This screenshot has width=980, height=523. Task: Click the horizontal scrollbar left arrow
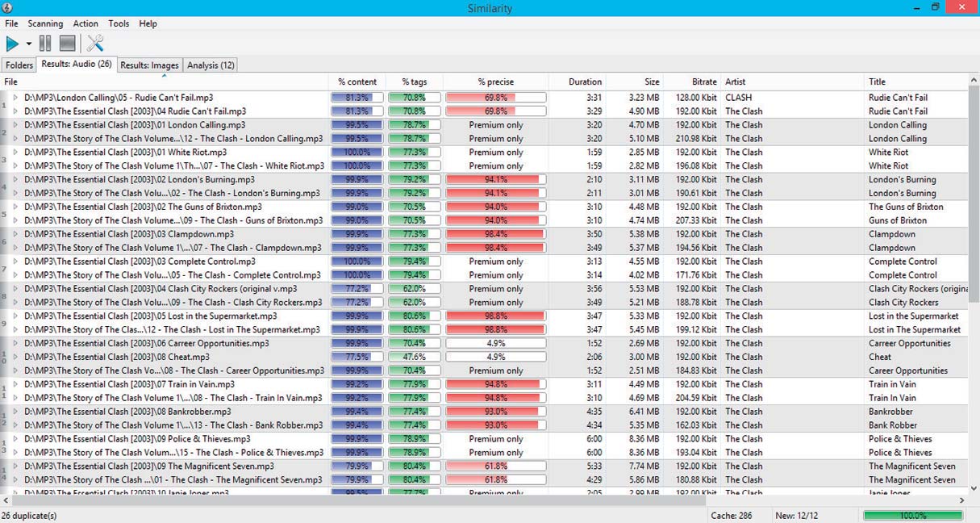click(x=6, y=500)
